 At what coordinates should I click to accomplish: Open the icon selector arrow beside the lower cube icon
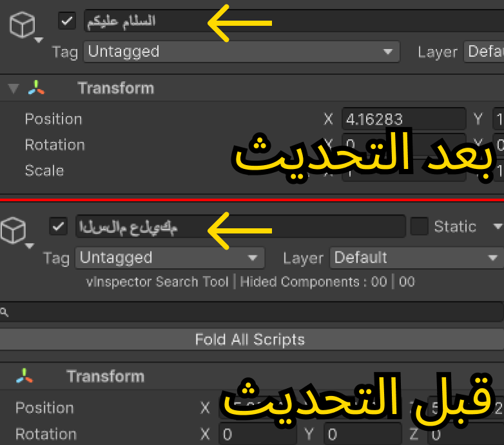(30, 246)
